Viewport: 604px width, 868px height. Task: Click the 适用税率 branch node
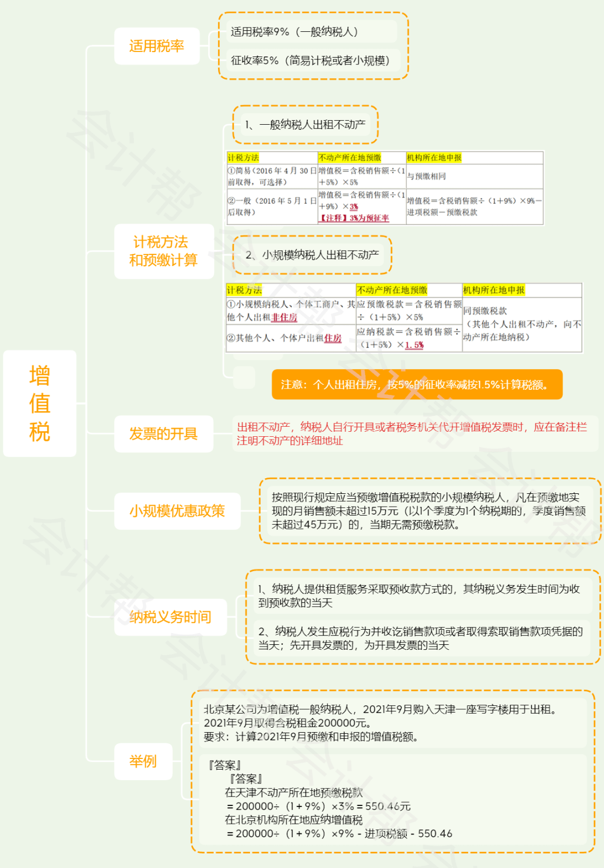tap(157, 46)
